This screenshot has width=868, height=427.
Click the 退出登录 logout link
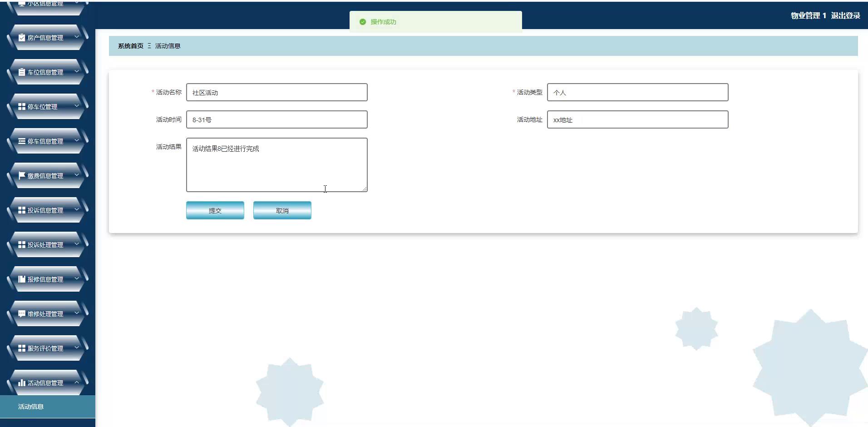tap(845, 15)
